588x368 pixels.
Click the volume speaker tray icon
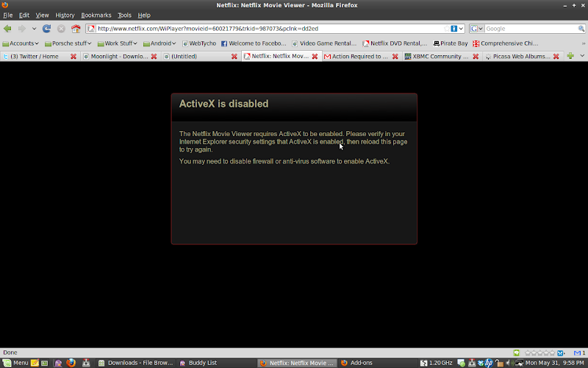509,363
